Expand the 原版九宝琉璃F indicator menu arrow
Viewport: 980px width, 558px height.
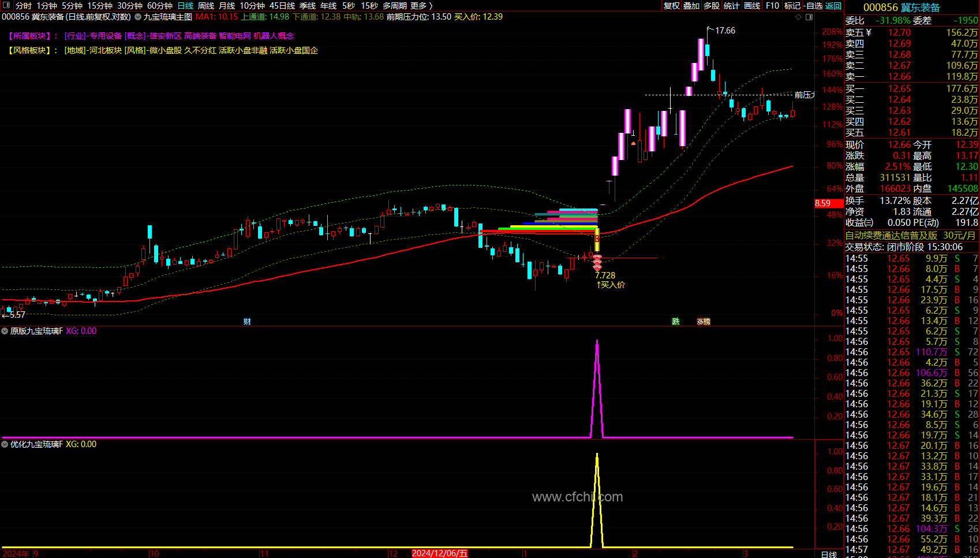[x=5, y=331]
